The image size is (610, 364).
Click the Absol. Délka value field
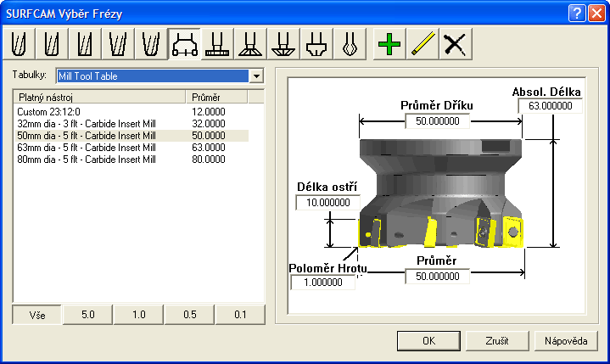pyautogui.click(x=550, y=106)
